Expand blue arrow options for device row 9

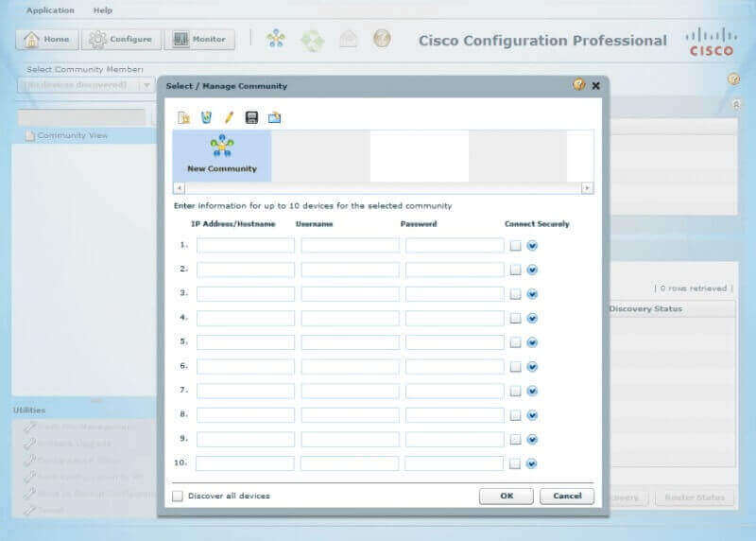[x=532, y=439]
